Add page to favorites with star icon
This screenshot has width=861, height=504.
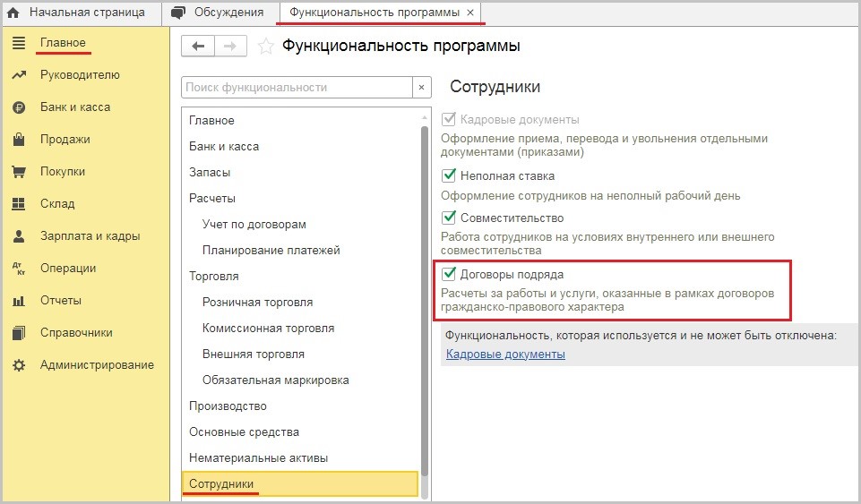[266, 46]
